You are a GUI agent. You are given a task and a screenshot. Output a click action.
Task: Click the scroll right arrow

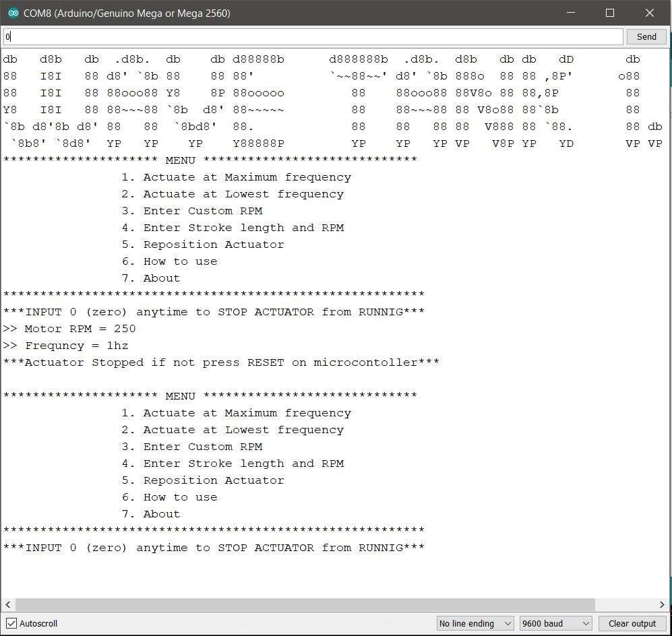coord(662,605)
